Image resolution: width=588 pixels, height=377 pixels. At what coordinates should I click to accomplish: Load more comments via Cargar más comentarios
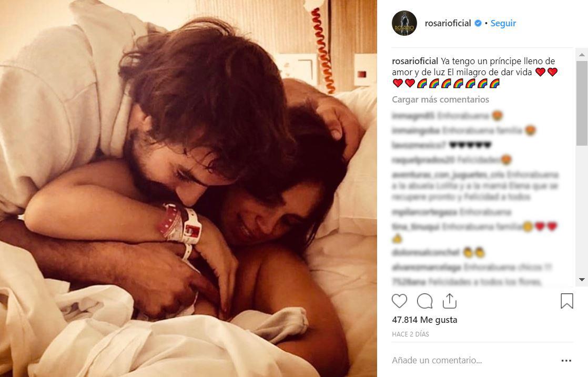pyautogui.click(x=440, y=99)
